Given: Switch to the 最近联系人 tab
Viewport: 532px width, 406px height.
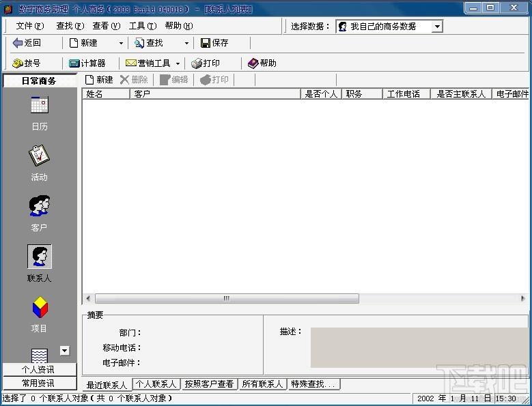Looking at the screenshot, I should (107, 385).
